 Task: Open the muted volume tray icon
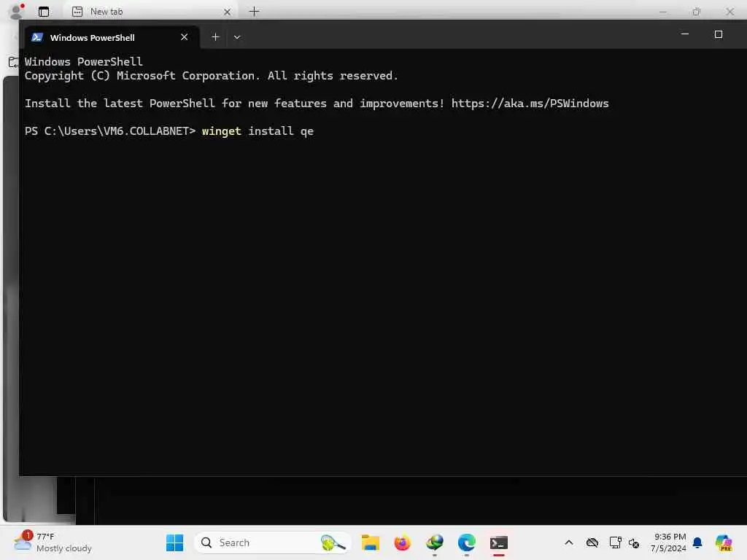tap(634, 542)
